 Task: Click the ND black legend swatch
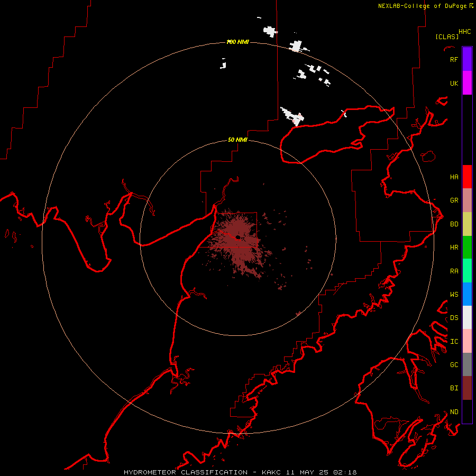pyautogui.click(x=467, y=411)
